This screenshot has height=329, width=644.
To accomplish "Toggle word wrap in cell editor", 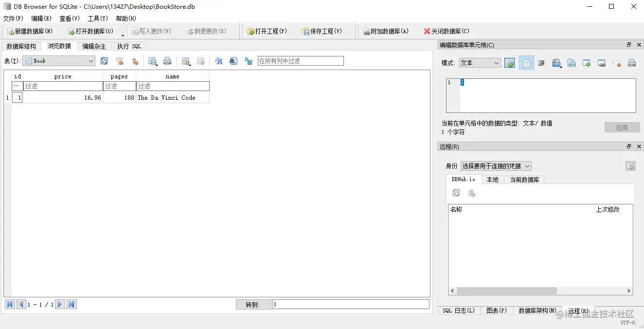I will [526, 63].
